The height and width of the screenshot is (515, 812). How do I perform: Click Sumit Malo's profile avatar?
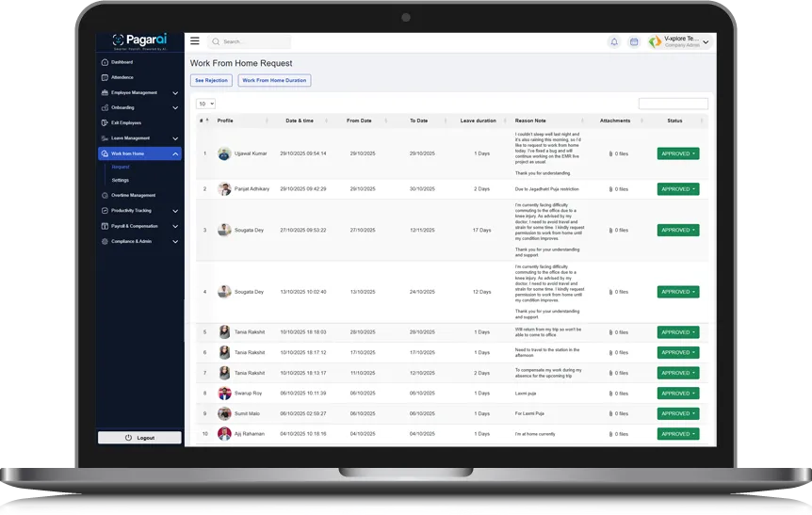point(224,413)
